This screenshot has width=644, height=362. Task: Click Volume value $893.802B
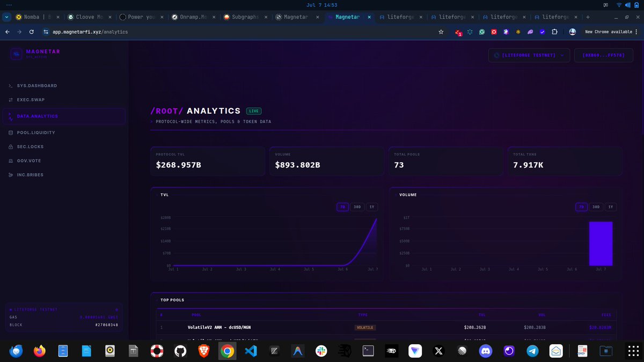(x=298, y=165)
